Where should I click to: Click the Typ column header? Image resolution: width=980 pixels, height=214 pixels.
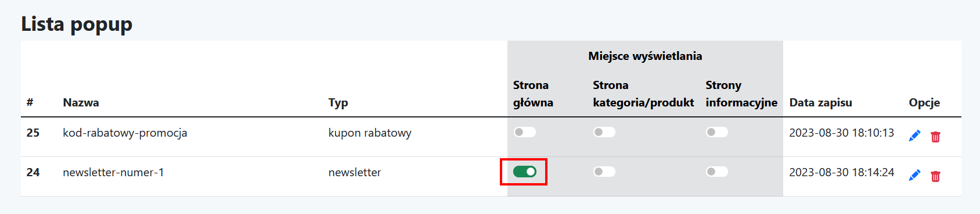338,103
